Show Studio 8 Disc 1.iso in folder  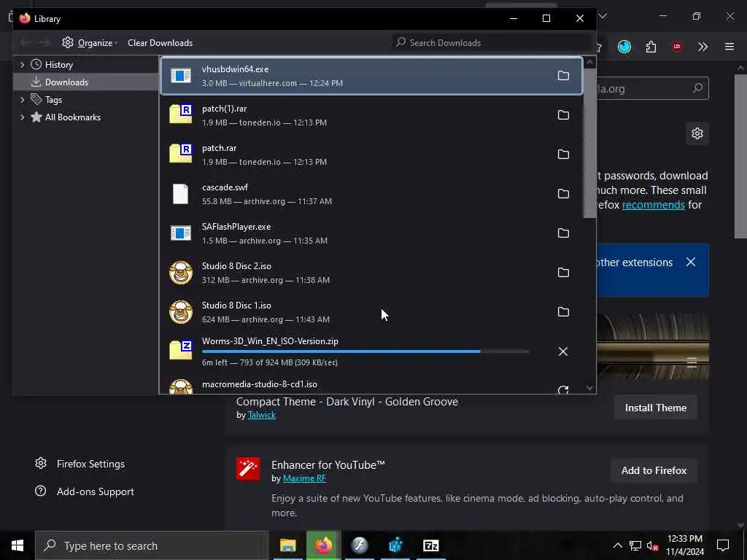tap(563, 312)
